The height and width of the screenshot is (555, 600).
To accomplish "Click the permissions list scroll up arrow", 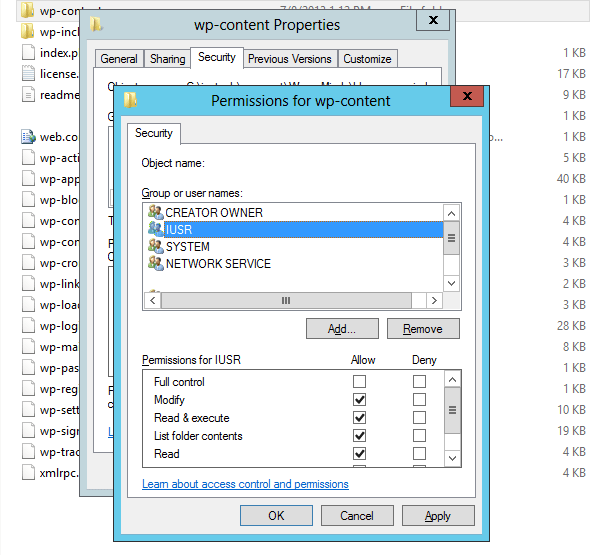I will pos(453,380).
